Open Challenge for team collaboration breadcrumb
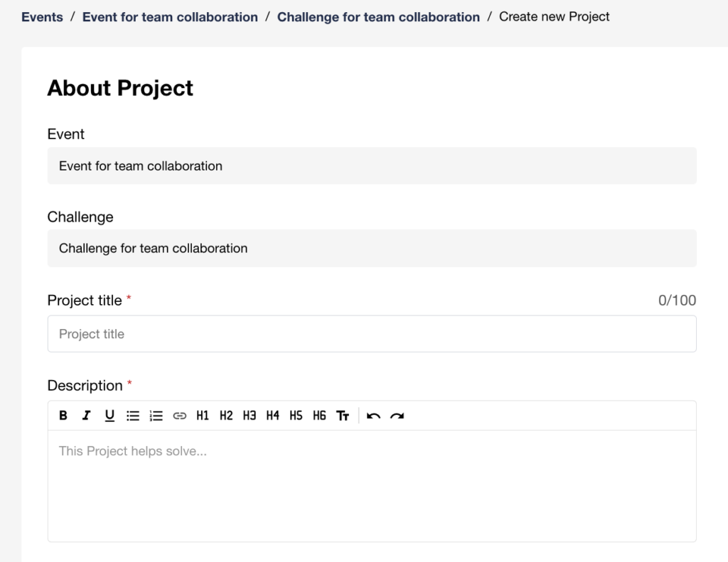This screenshot has width=728, height=562. (378, 16)
